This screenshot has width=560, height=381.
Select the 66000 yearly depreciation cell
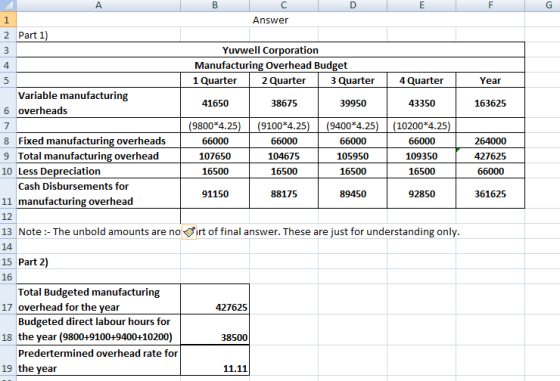(490, 171)
